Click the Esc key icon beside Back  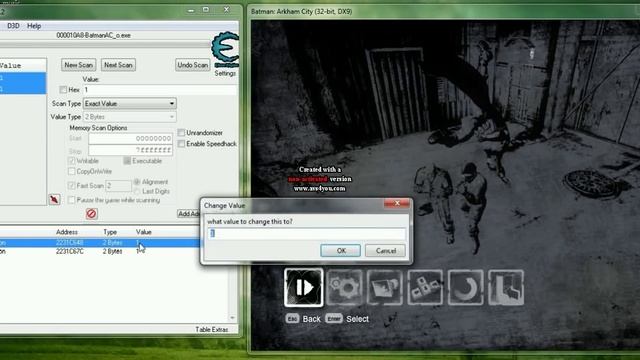[x=292, y=319]
